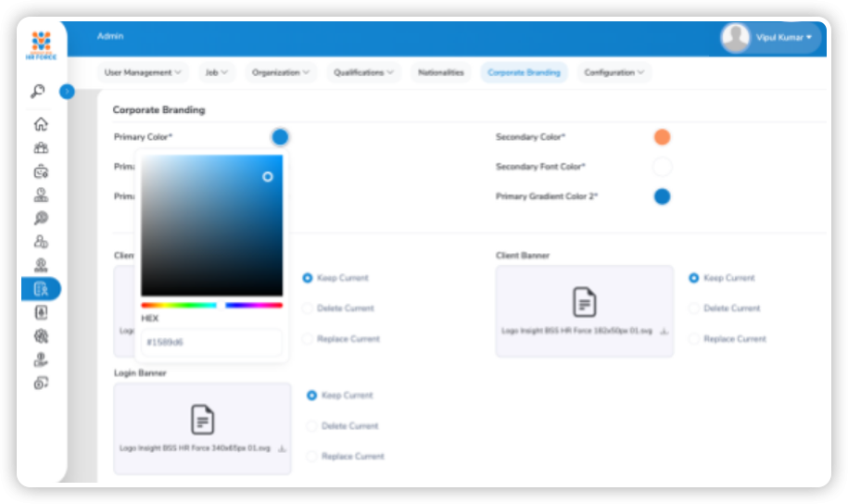
Task: Select Delete Current for Client Banner
Action: [693, 309]
